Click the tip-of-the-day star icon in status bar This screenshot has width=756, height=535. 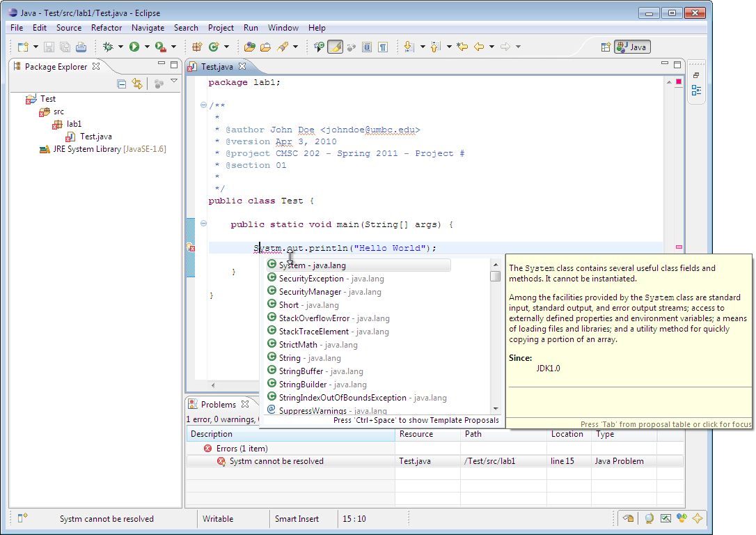698,518
